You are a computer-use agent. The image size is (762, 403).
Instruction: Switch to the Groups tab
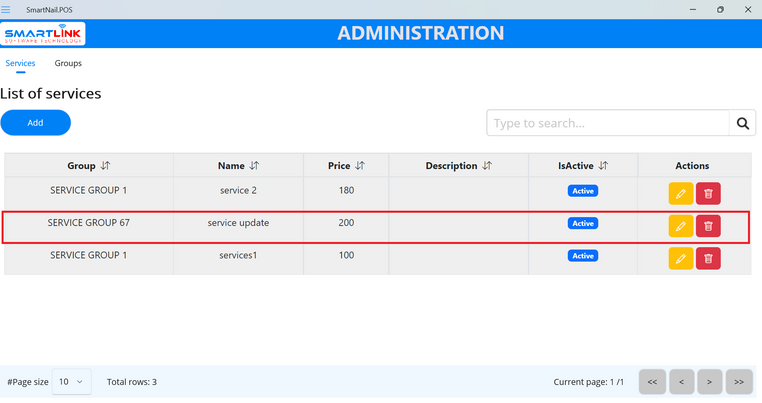point(68,63)
